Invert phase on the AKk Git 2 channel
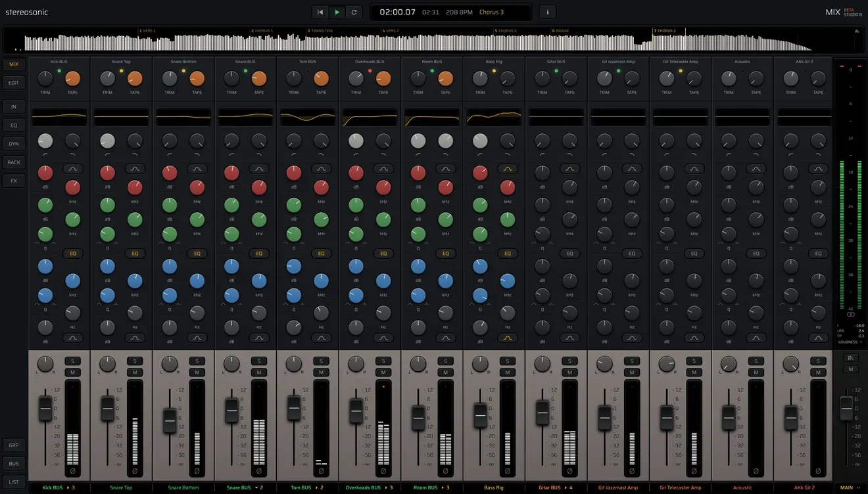 click(819, 470)
